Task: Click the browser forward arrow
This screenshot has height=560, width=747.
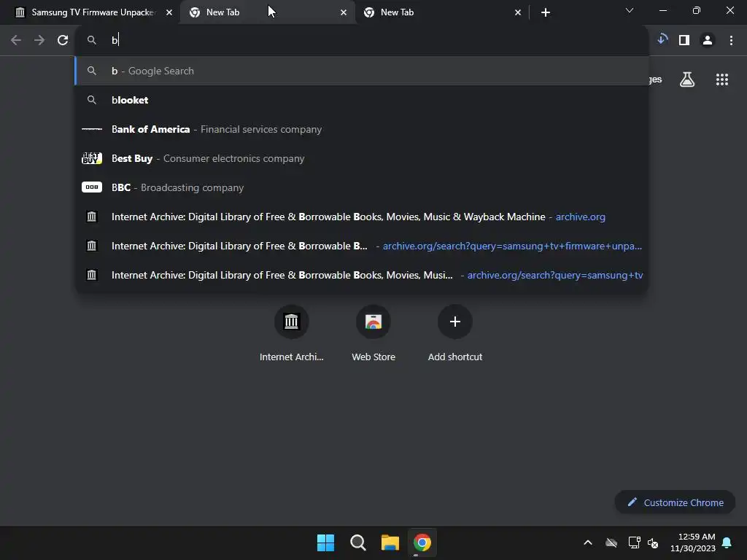Action: coord(39,40)
